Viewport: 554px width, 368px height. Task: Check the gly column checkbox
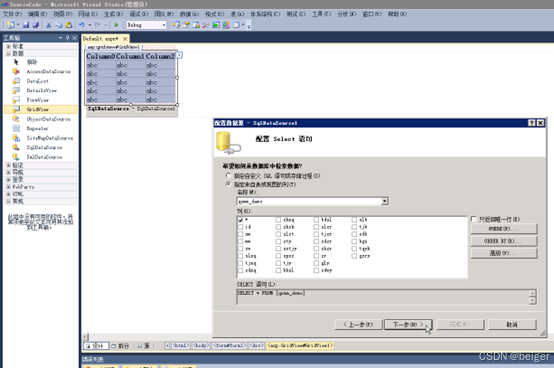[x=316, y=263]
